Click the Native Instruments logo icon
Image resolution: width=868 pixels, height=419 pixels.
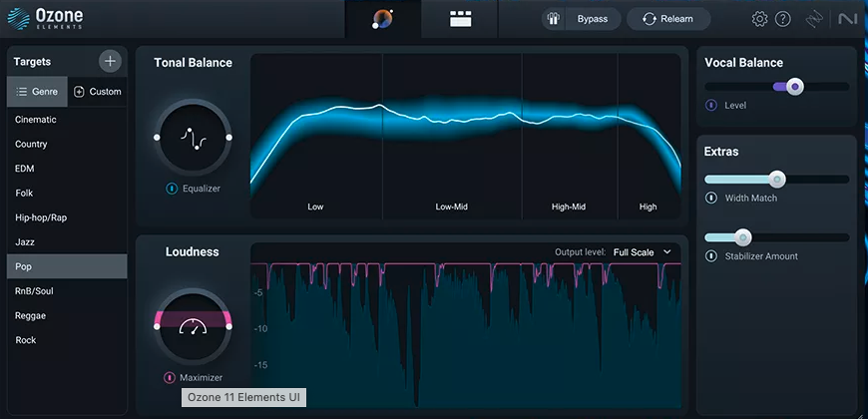click(x=847, y=19)
